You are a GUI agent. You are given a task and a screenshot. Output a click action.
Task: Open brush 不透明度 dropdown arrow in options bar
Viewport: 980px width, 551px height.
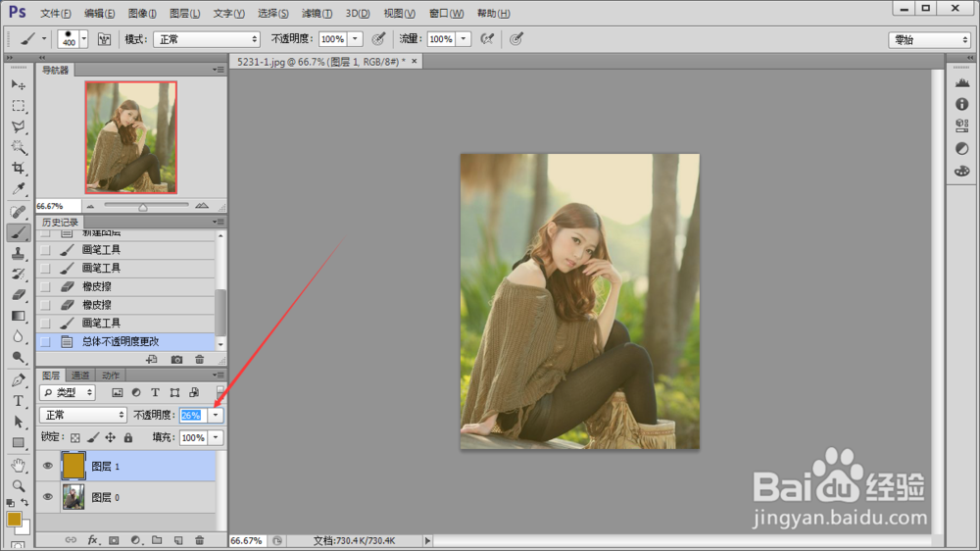pyautogui.click(x=355, y=39)
